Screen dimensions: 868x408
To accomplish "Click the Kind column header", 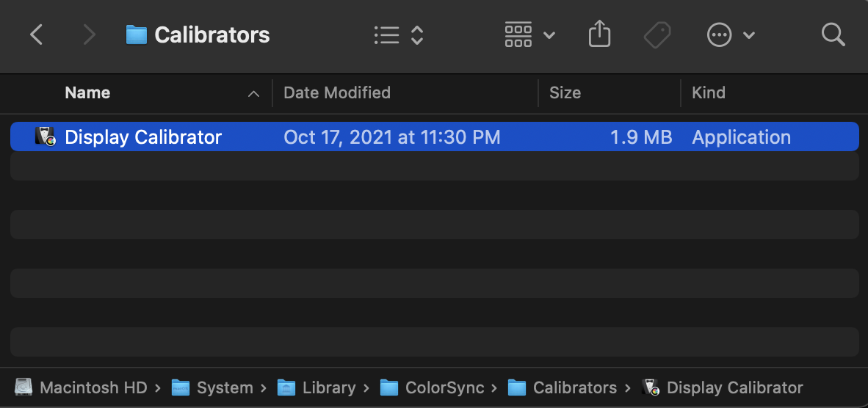I will point(709,93).
